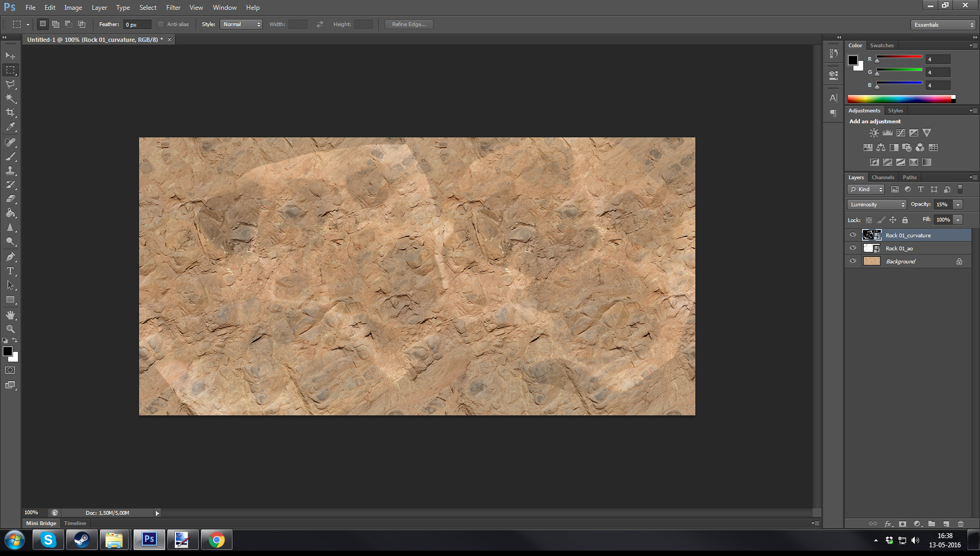Select the Hand tool
The width and height of the screenshot is (980, 556).
coord(10,315)
